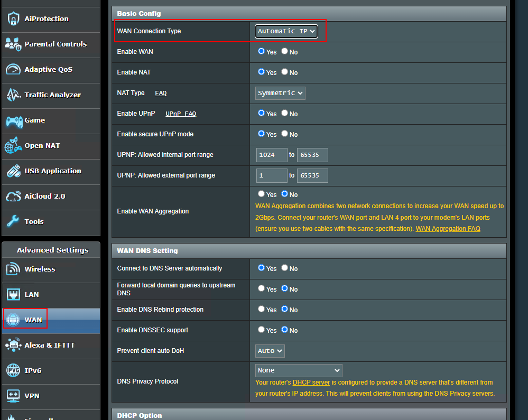Click the Open NAT globe icon
This screenshot has height=420, width=528.
[13, 146]
